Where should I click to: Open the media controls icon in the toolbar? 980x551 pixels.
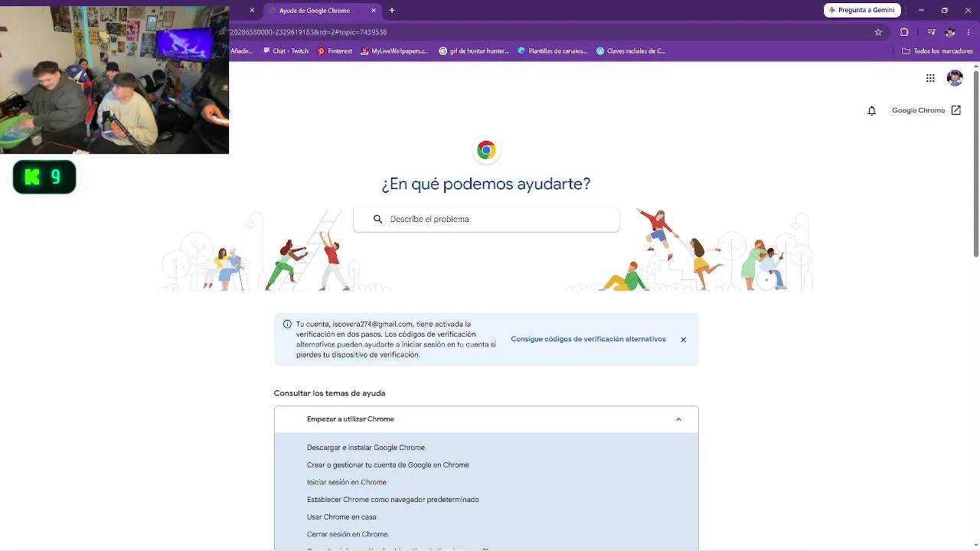[931, 32]
